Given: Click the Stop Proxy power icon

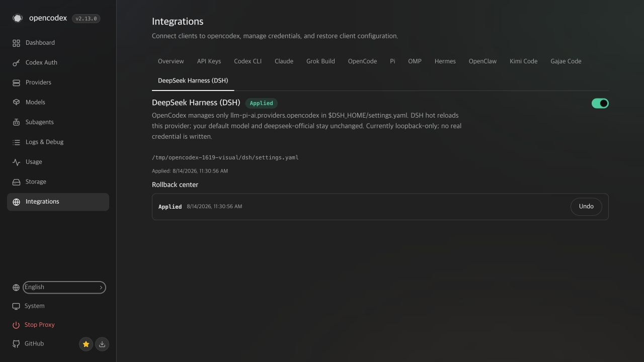Looking at the screenshot, I should [16, 325].
